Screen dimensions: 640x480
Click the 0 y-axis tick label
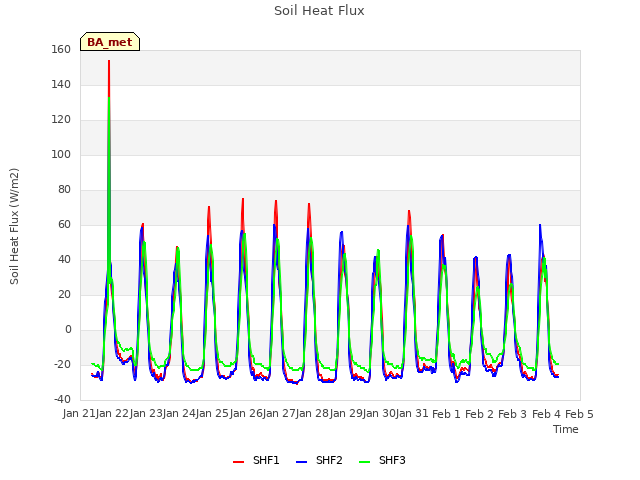coord(68,330)
